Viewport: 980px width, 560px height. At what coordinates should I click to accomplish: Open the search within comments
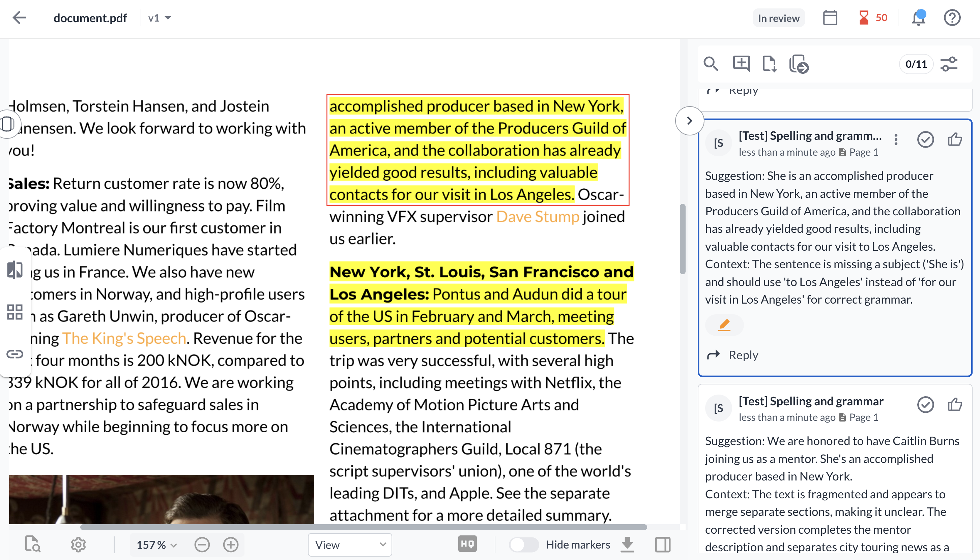coord(711,64)
